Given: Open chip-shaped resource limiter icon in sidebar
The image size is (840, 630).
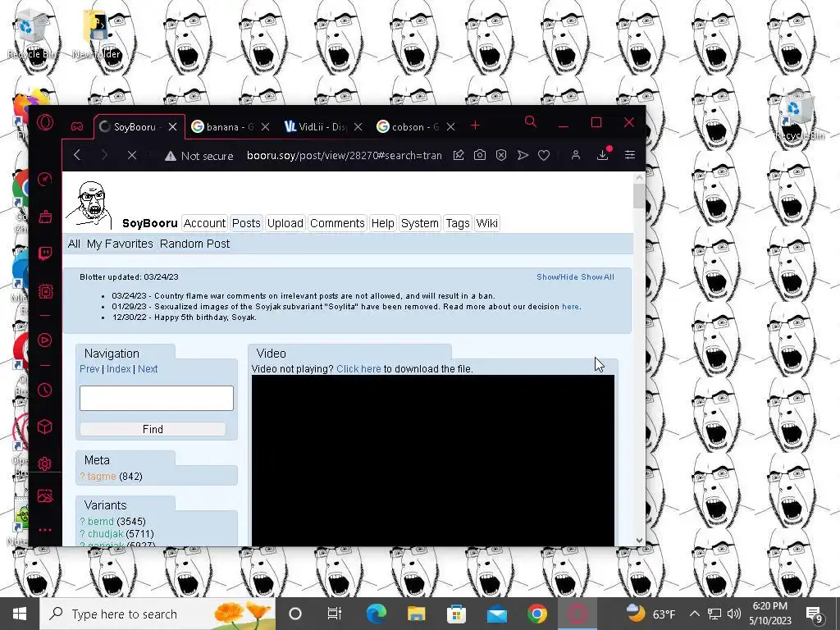Looking at the screenshot, I should click(x=45, y=291).
